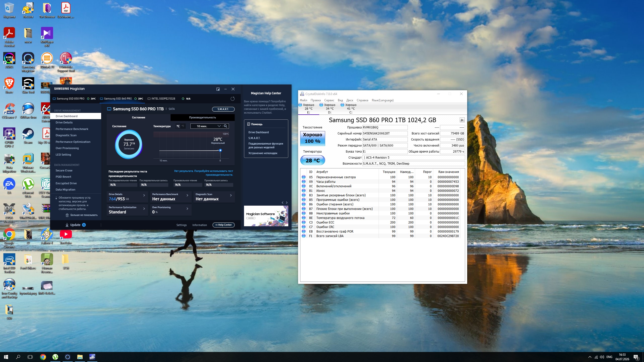Viewport: 644px width, 362px height.
Task: Switch to the INTEL SSDPE21D28 drive tab
Action: point(169,99)
